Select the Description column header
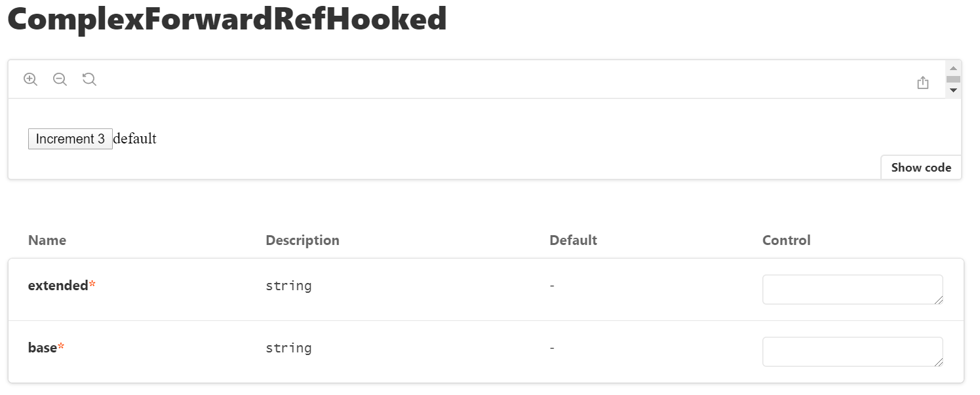The width and height of the screenshot is (980, 395). tap(302, 240)
